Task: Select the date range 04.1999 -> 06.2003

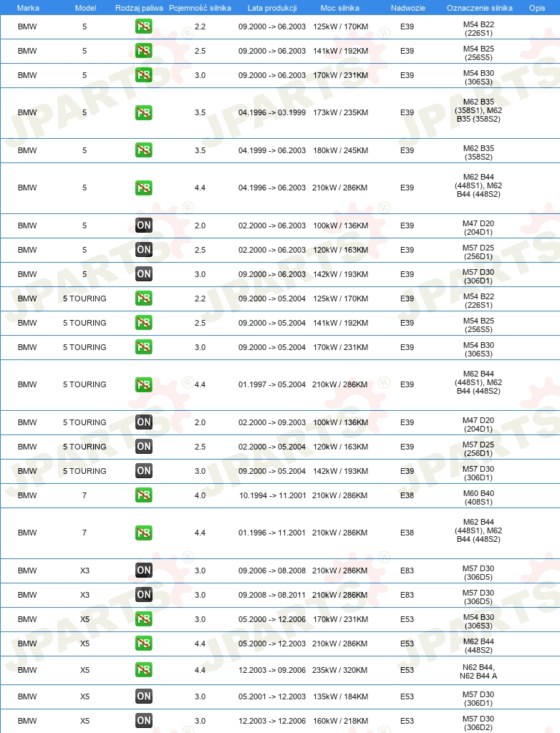Action: point(272,150)
